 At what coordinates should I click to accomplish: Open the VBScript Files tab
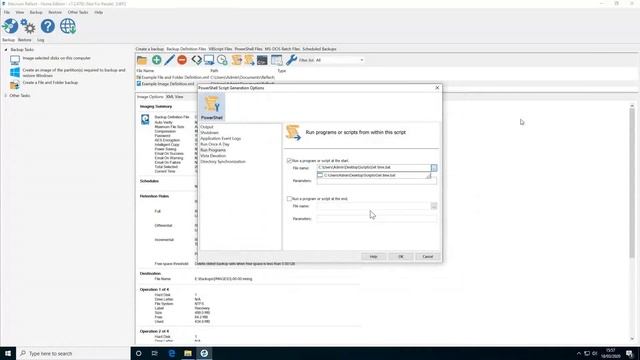(x=220, y=49)
